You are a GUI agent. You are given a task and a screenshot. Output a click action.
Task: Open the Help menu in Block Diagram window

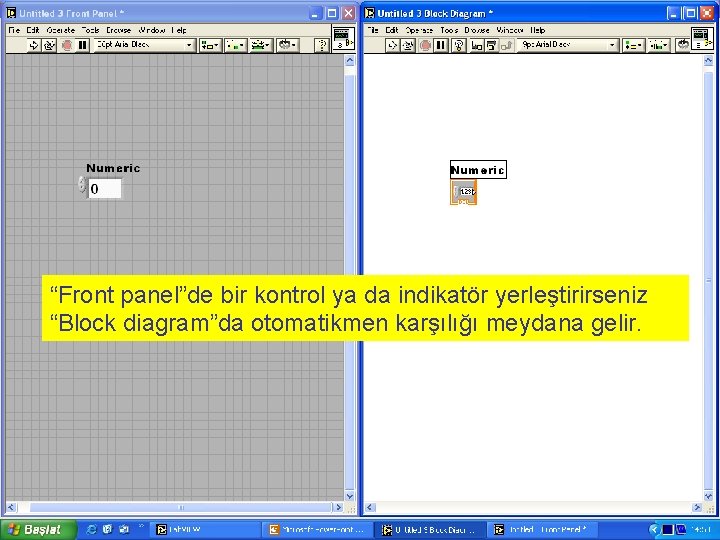538,30
